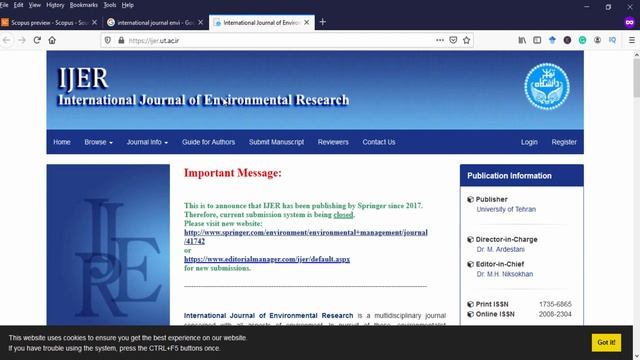
Task: Switch to the Scopus preview tab
Action: (49, 22)
